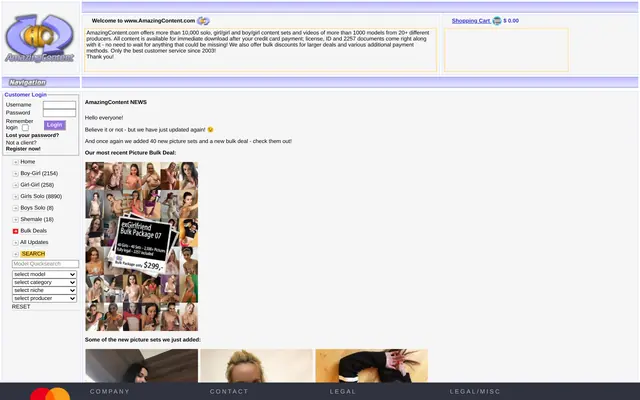Open the Boys Solo (8) category
Viewport: 640px width, 400px height.
(x=37, y=208)
